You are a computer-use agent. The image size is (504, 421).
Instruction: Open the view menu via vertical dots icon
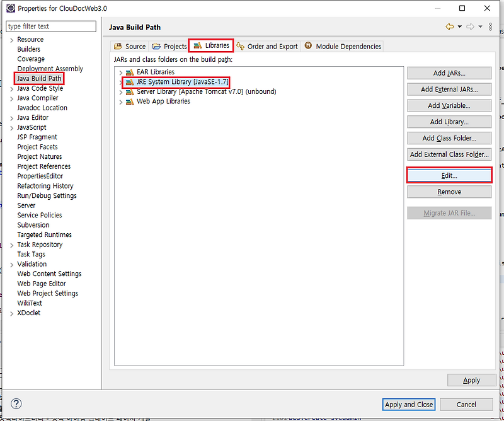[490, 27]
